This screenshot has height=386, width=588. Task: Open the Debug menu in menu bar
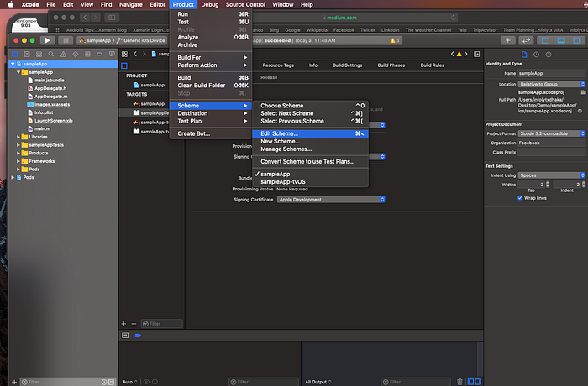[x=210, y=4]
